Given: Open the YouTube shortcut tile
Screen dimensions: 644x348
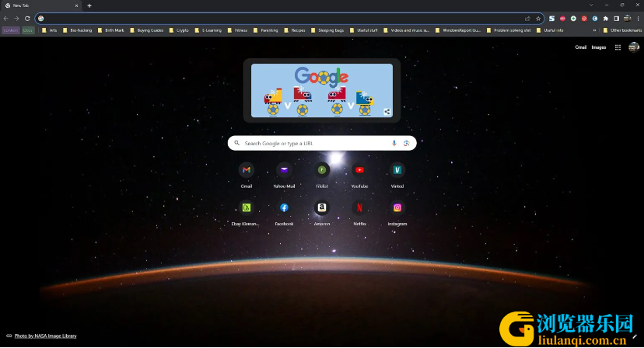Looking at the screenshot, I should [359, 175].
